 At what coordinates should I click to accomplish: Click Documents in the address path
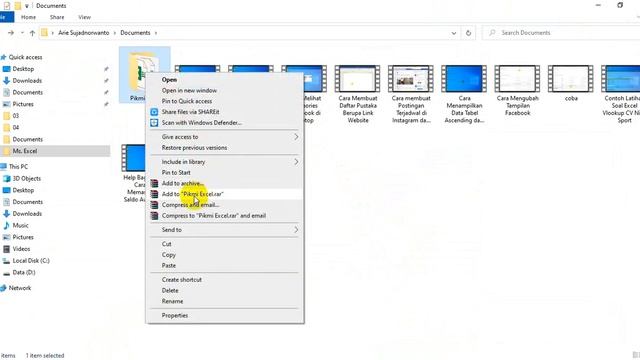click(x=135, y=33)
